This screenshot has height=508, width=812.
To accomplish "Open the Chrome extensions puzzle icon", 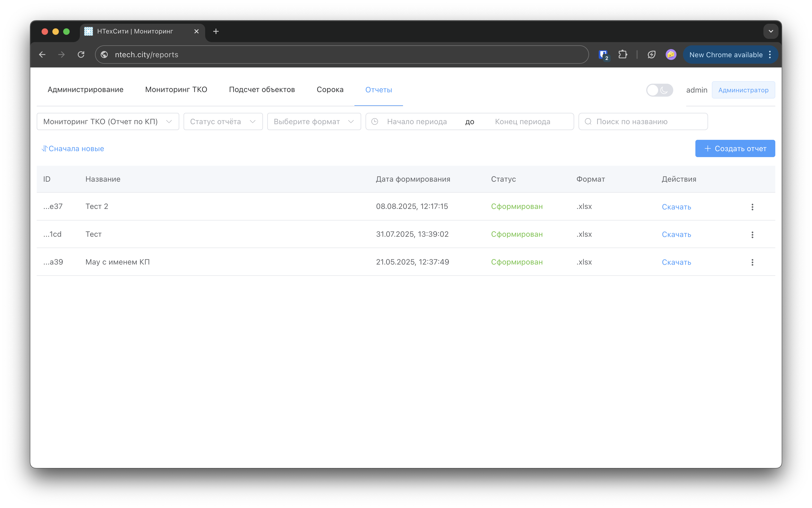I will coord(622,55).
